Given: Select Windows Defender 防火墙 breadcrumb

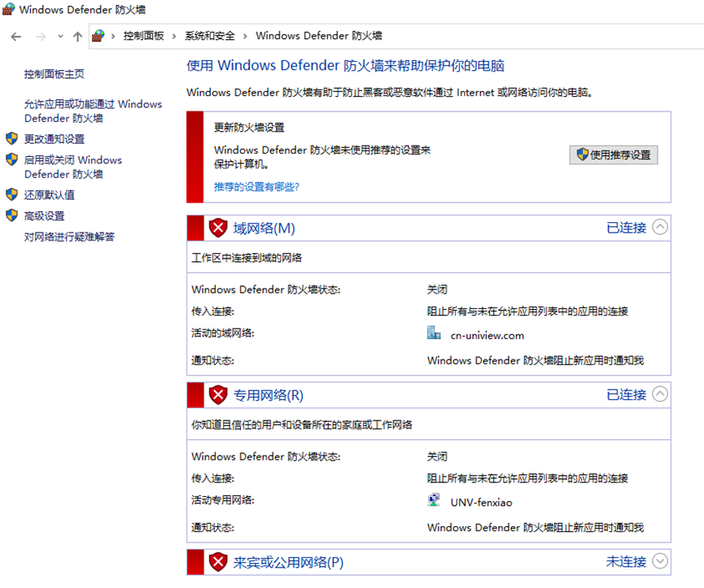Looking at the screenshot, I should (x=319, y=36).
